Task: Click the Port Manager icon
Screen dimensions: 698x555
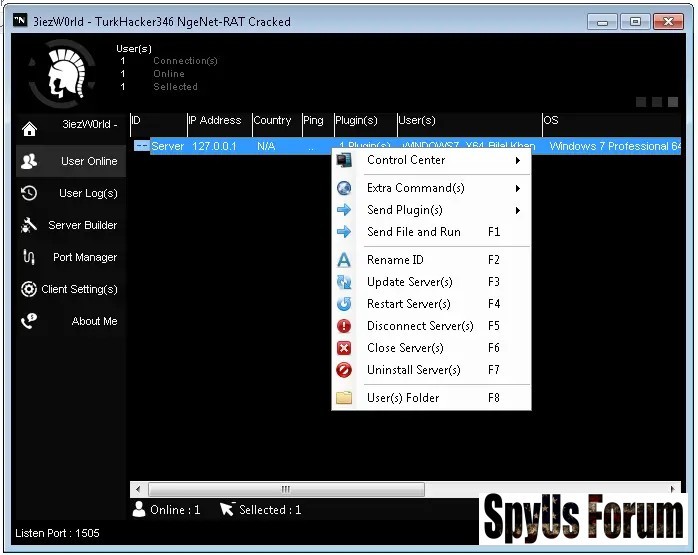Action: 29,257
